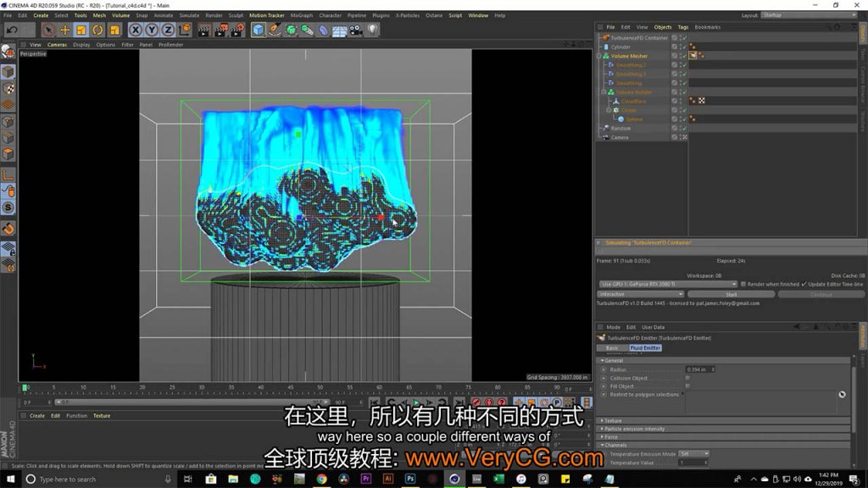
Task: Open the Layout Startup dropdown
Action: 808,15
